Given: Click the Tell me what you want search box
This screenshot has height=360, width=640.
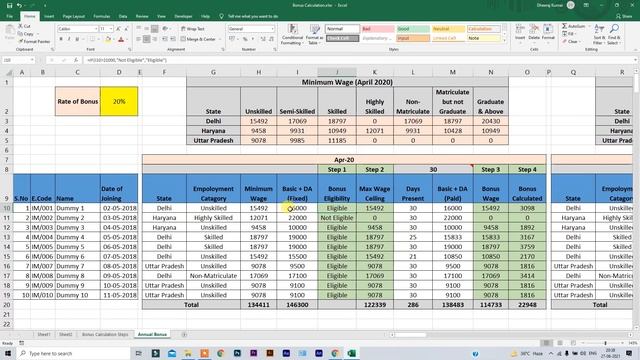Looking at the screenshot, I should coord(253,16).
